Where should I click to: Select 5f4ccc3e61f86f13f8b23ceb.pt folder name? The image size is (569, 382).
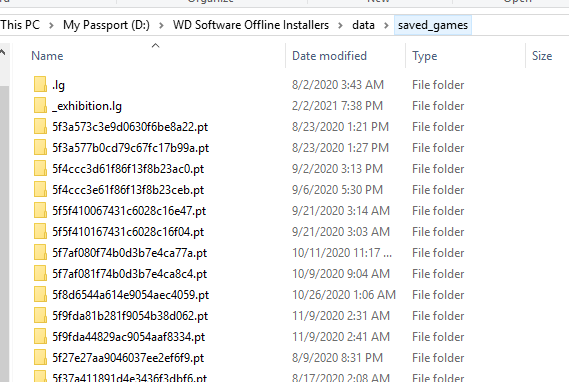point(128,190)
